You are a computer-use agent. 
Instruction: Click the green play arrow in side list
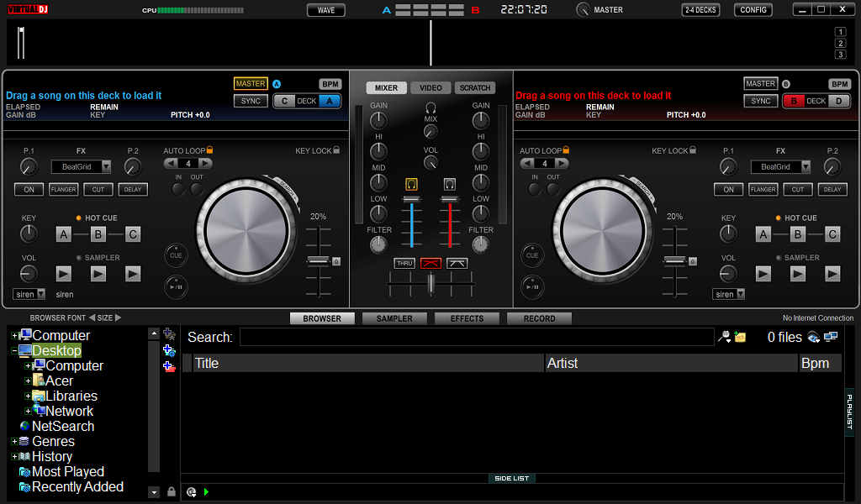tap(207, 492)
